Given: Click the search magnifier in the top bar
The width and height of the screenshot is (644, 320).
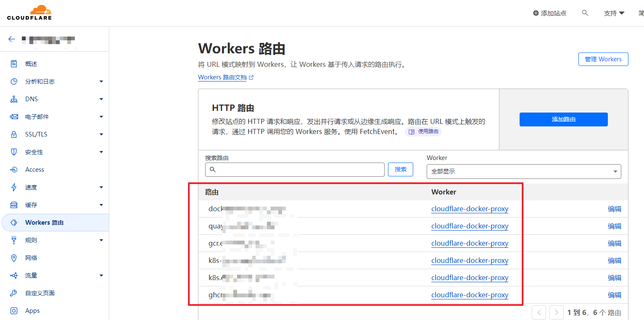Looking at the screenshot, I should 585,13.
